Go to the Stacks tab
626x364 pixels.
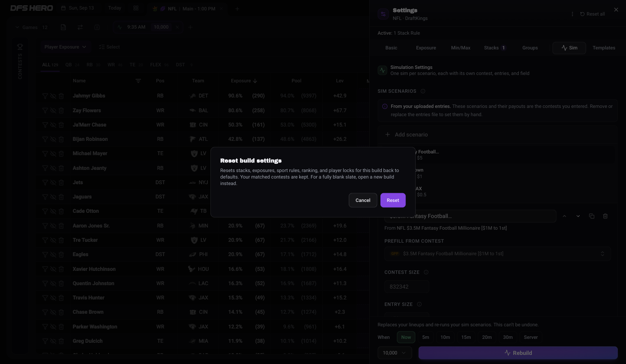click(495, 48)
